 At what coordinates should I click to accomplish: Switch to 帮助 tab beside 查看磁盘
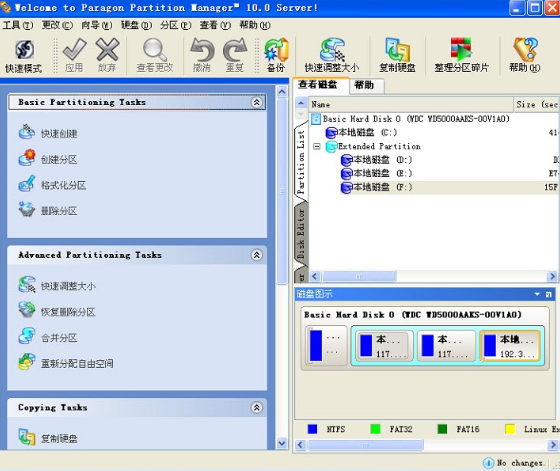[x=366, y=85]
